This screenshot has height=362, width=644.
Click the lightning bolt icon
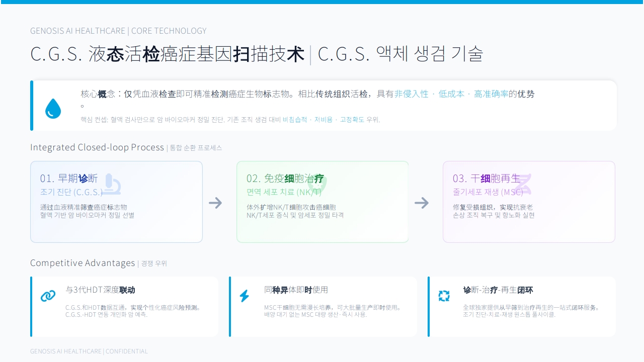[245, 296]
